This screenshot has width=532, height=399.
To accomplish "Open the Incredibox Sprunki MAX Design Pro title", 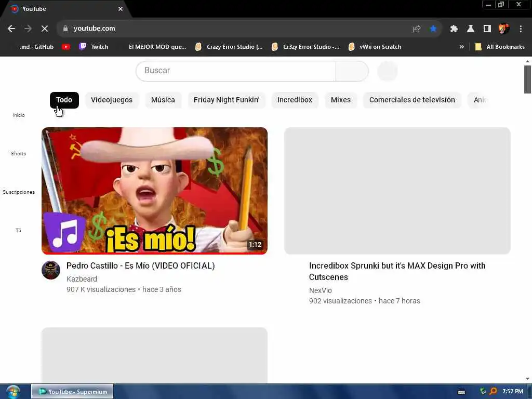I will click(x=397, y=271).
